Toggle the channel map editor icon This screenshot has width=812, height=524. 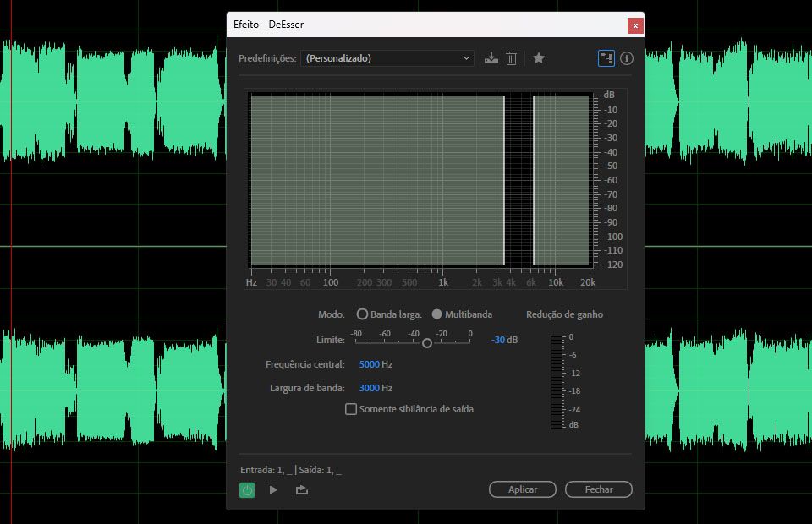[606, 58]
